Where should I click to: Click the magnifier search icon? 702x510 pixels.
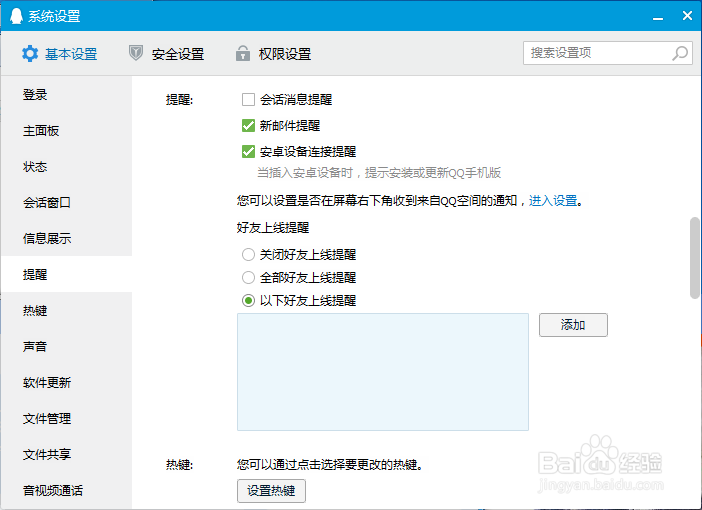point(680,53)
